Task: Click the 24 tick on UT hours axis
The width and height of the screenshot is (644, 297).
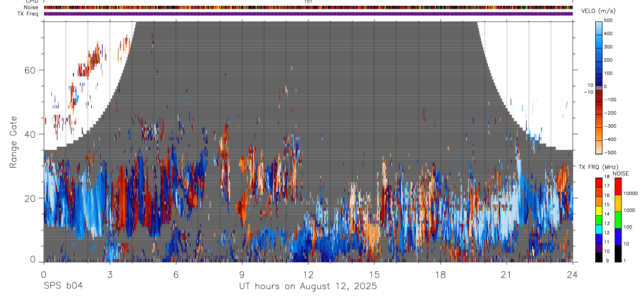Action: pos(573,275)
